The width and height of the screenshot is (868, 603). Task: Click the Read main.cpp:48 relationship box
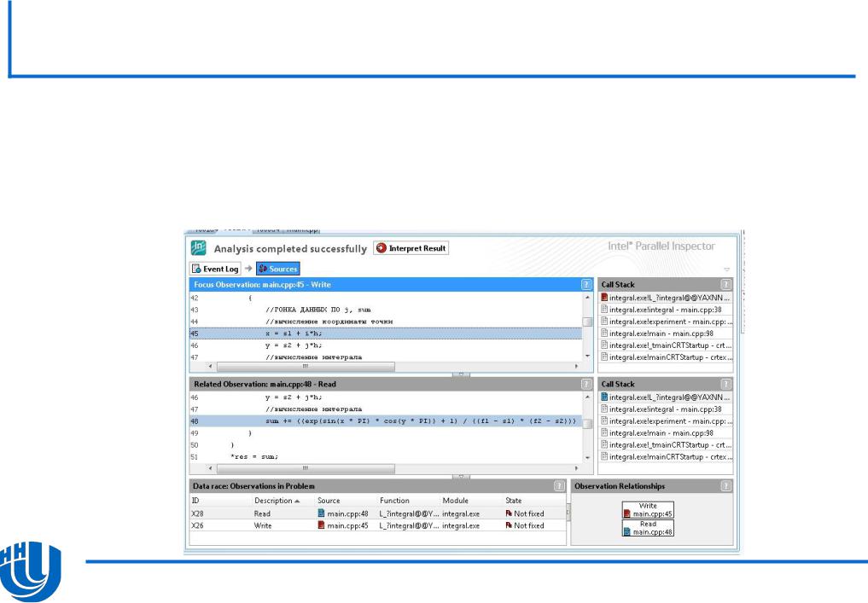[649, 528]
